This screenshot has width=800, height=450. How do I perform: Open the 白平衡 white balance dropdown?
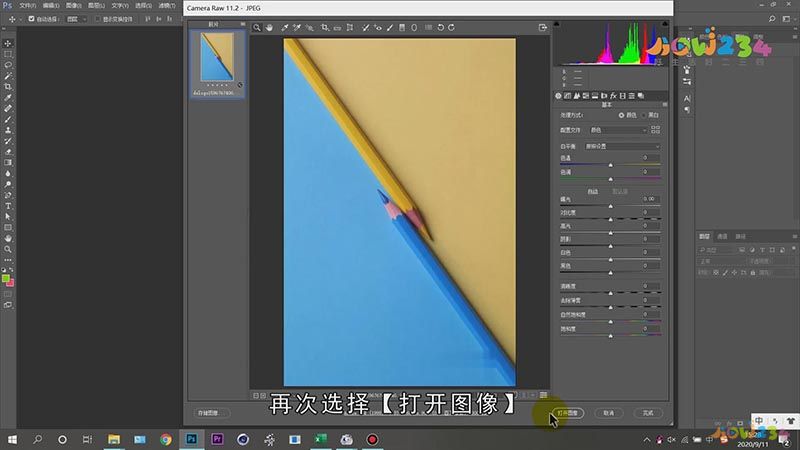click(621, 146)
